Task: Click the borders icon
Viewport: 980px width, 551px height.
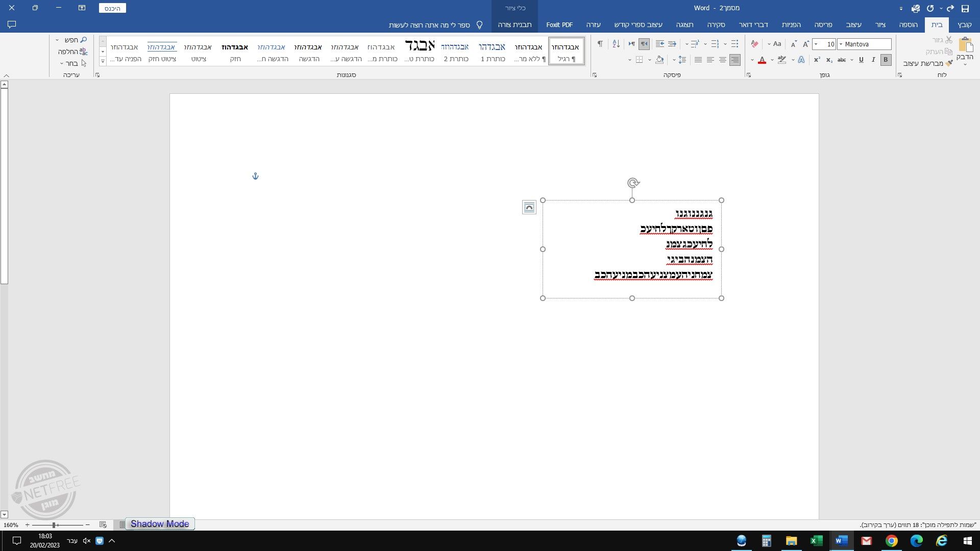Action: (639, 60)
